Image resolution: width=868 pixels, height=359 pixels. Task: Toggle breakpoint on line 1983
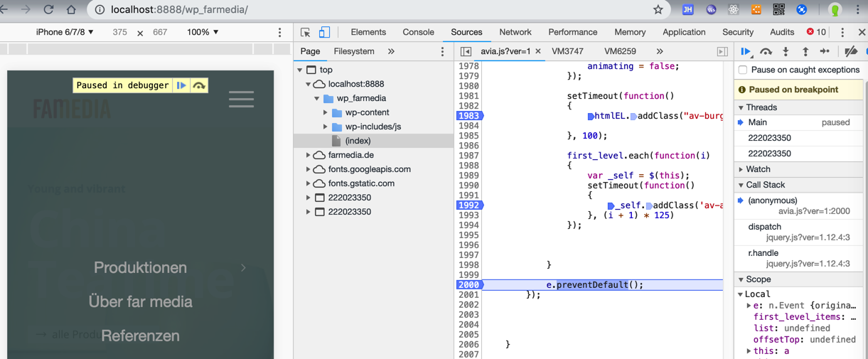pos(468,116)
